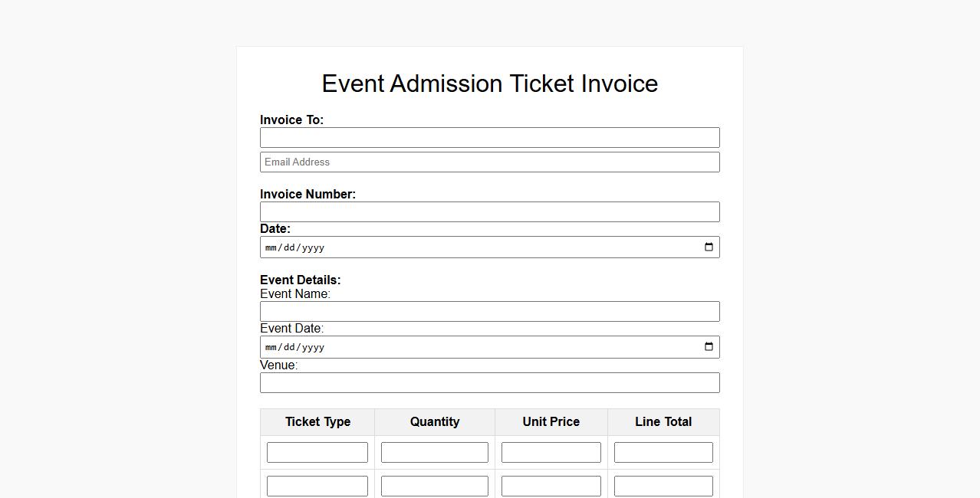Select the Invoice Number field
The height and width of the screenshot is (498, 980).
[489, 211]
